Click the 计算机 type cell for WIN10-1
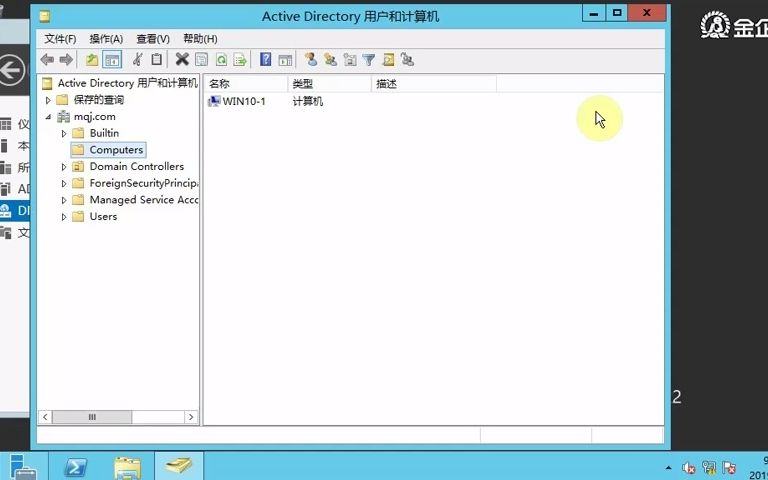Screen dimensions: 768x480 (308, 101)
